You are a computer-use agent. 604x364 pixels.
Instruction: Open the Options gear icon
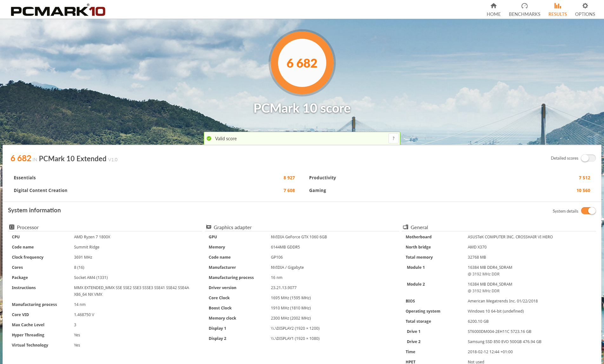pyautogui.click(x=585, y=6)
